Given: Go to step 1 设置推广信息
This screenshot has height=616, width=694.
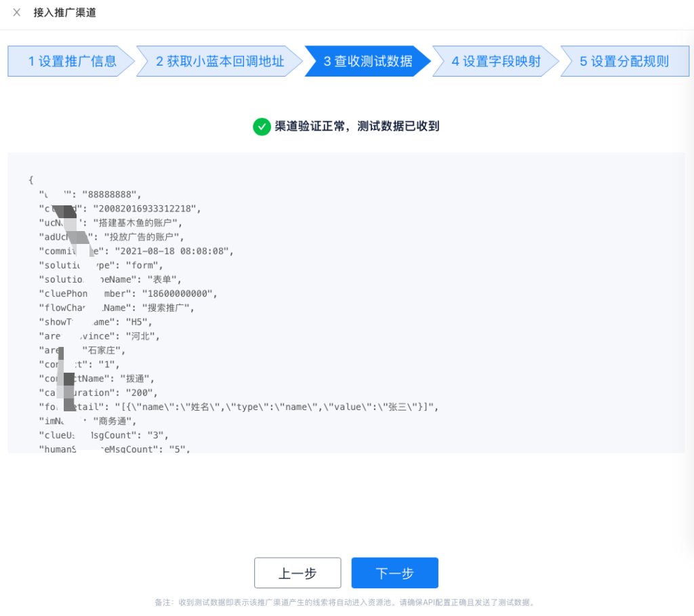Looking at the screenshot, I should pos(72,62).
